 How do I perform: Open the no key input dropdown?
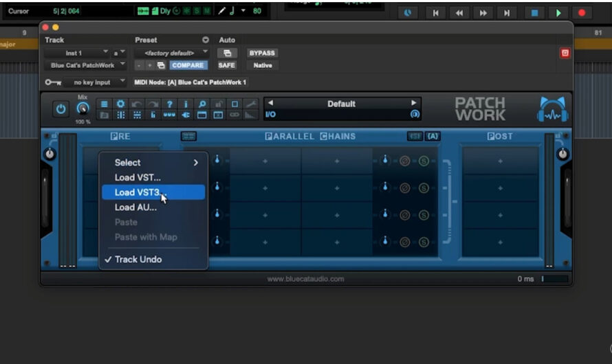pyautogui.click(x=95, y=82)
